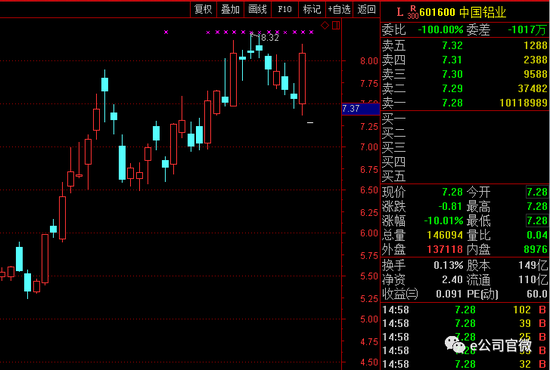Click the rightmost magenta x marker
Viewport: 550px width, 370px height.
click(311, 32)
